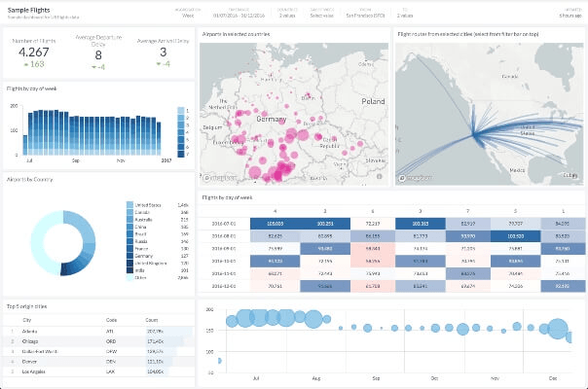This screenshot has height=389, width=588.
Task: Click the green 163 change indicator
Action: coord(34,64)
